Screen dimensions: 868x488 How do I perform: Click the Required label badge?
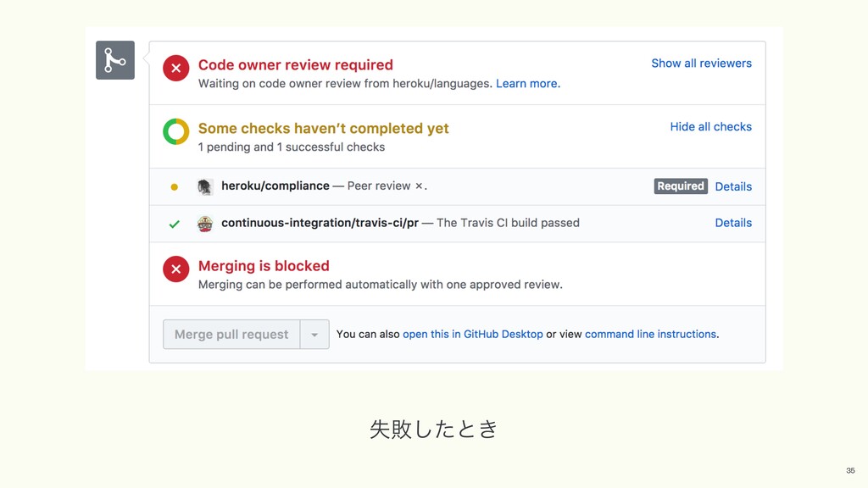tap(681, 186)
